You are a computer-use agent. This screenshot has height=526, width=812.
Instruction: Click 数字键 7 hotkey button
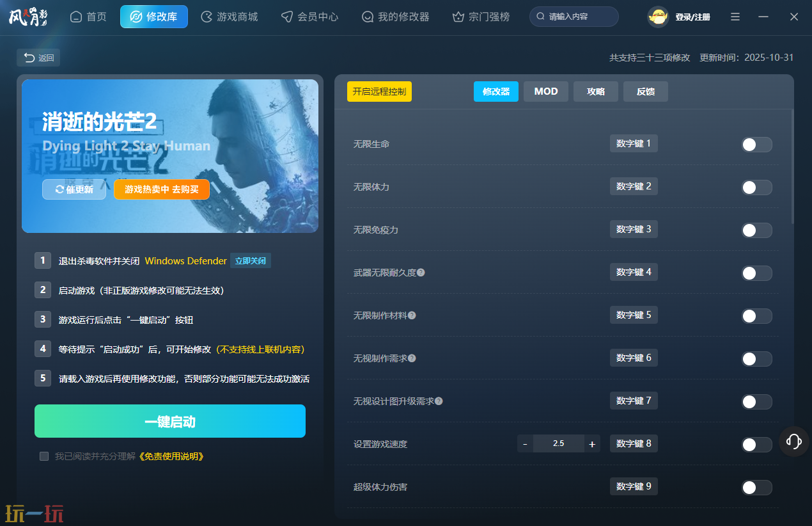click(x=634, y=401)
